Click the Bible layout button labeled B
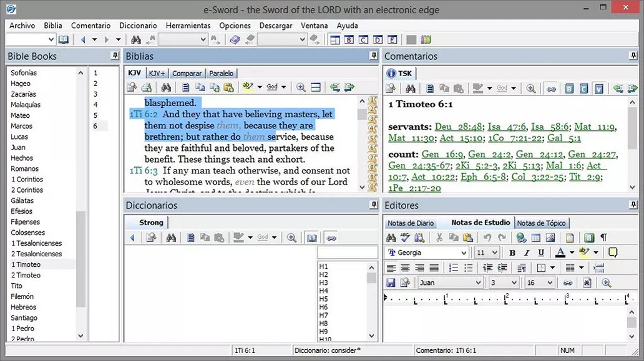This screenshot has height=361, width=644. point(349,40)
